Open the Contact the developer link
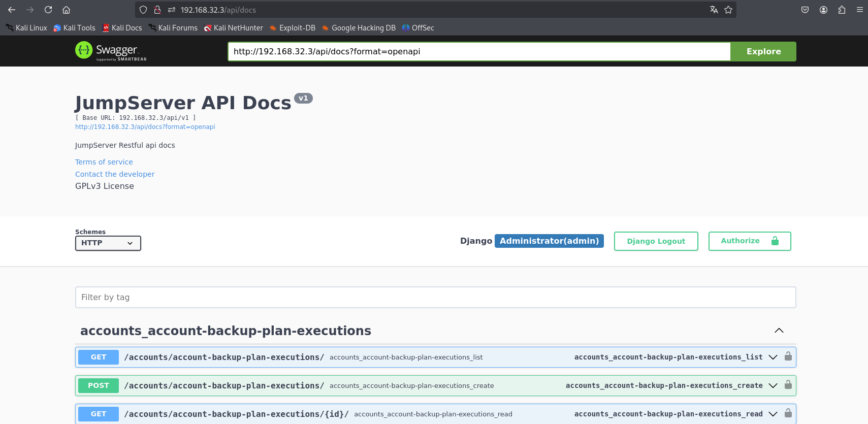The width and height of the screenshot is (868, 424). click(115, 174)
